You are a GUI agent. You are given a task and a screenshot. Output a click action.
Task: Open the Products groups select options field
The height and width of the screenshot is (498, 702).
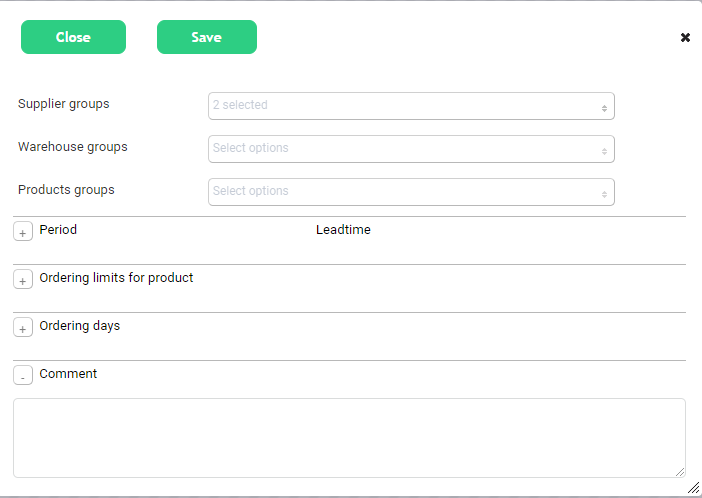400,192
